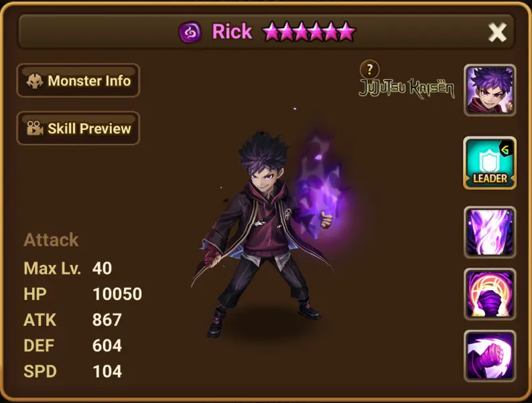Close the Rick monster window
This screenshot has width=532, height=403.
(x=497, y=32)
